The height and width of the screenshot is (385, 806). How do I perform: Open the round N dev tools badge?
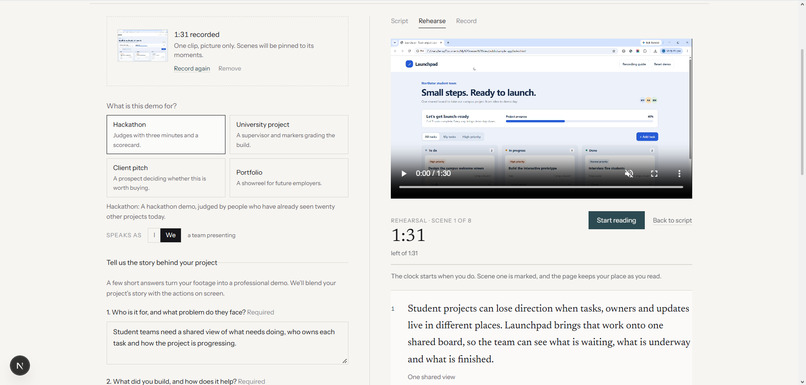20,365
